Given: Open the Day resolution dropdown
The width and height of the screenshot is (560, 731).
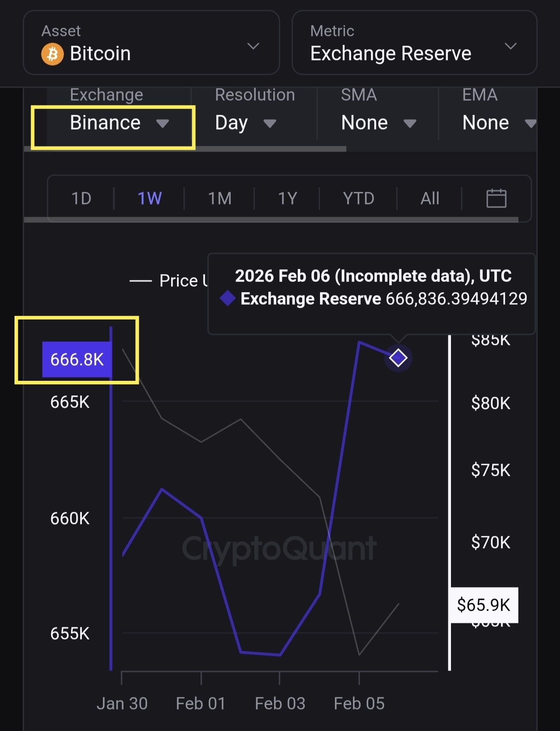Looking at the screenshot, I should 245,123.
